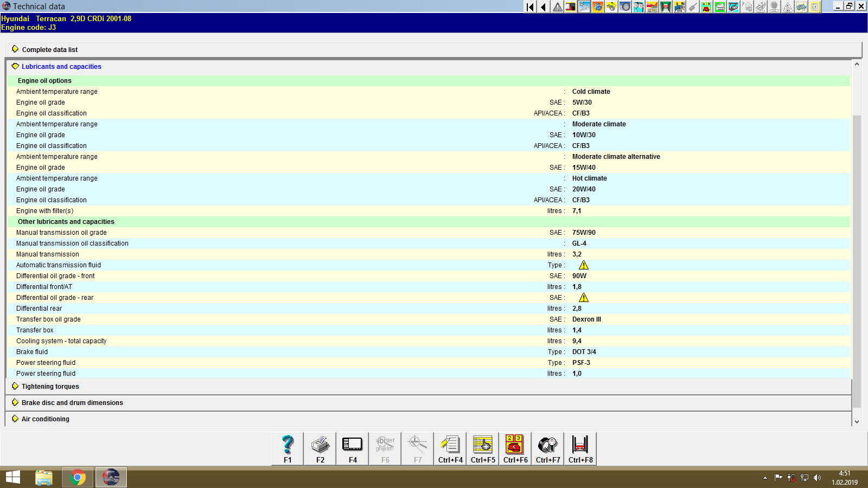Open notes via the Ctrl+F4 pencil icon

click(450, 448)
